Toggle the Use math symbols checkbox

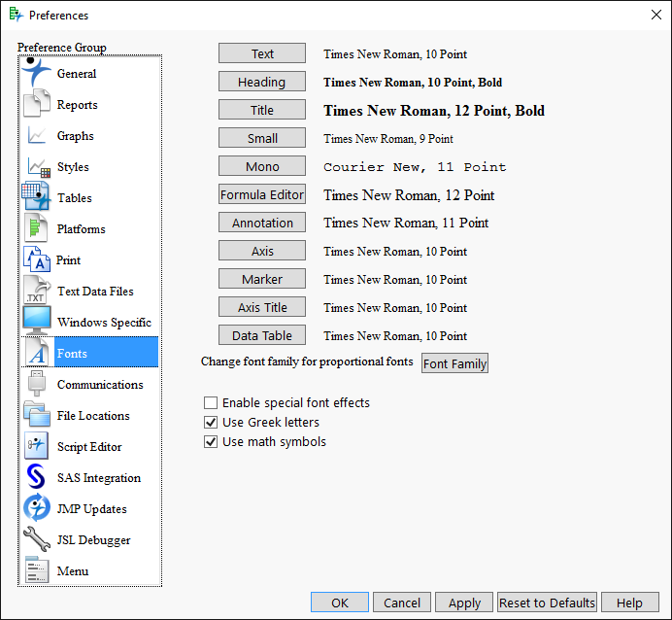tap(211, 441)
